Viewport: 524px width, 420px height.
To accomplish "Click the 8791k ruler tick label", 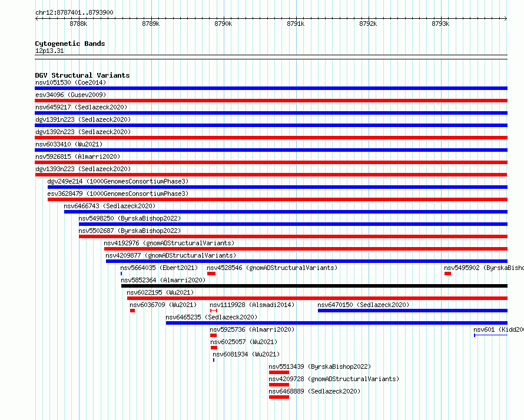I will [x=296, y=24].
